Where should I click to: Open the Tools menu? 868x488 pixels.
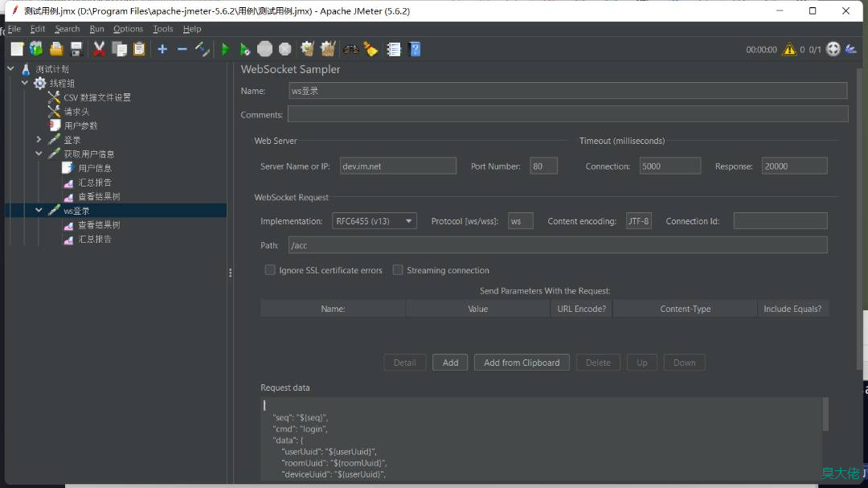(162, 29)
